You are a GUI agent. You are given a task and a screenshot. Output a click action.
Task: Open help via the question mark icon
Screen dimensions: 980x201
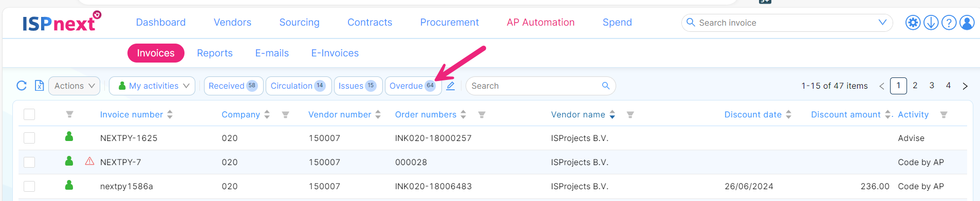pyautogui.click(x=949, y=23)
